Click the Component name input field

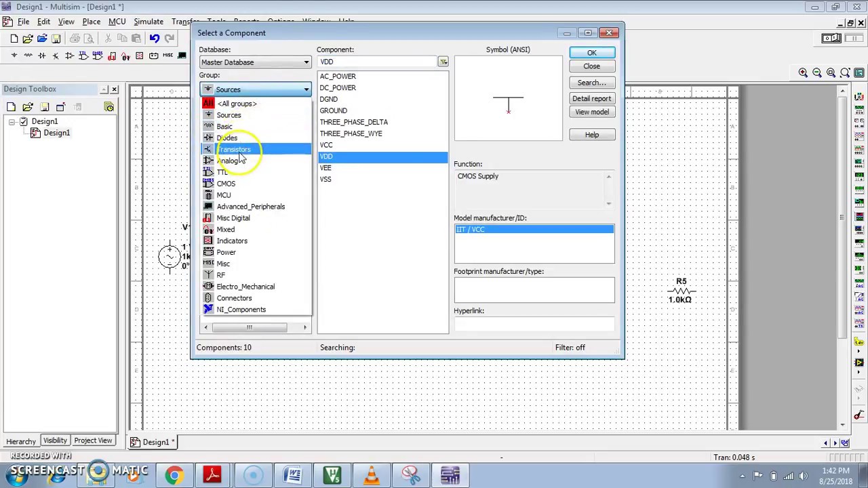377,62
